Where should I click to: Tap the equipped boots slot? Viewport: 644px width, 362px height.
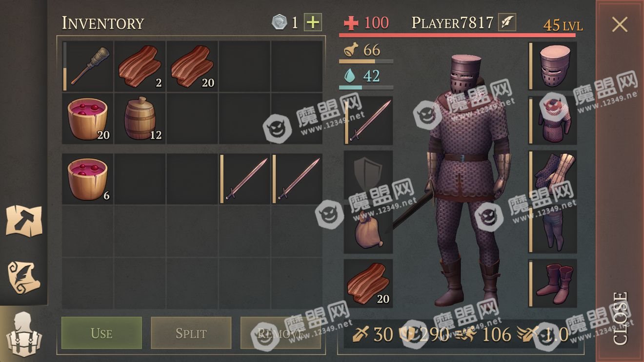[x=553, y=283]
